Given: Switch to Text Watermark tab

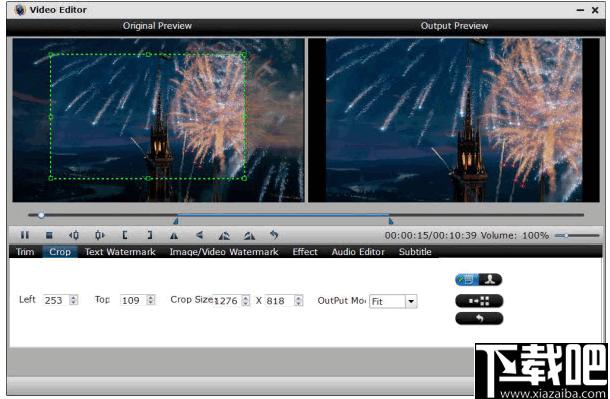Looking at the screenshot, I should [120, 252].
